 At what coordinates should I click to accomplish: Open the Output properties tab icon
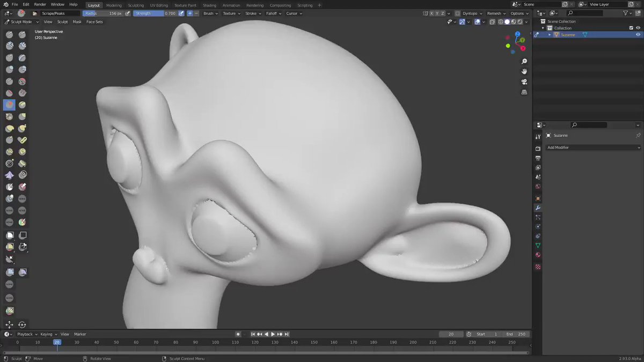tap(538, 158)
